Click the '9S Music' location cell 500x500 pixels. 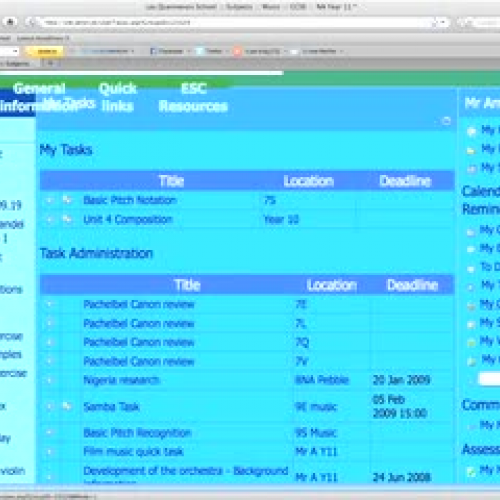(x=316, y=433)
